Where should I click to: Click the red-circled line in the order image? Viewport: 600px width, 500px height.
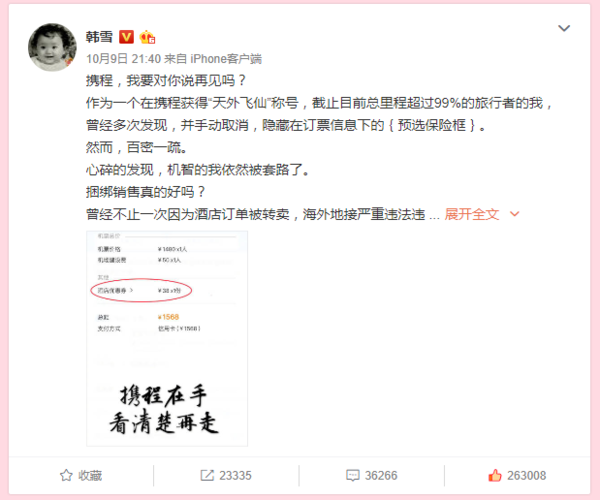tap(141, 290)
